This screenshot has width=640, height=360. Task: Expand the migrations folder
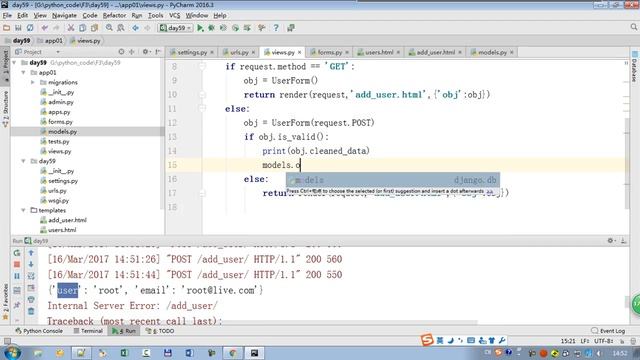pyautogui.click(x=33, y=82)
